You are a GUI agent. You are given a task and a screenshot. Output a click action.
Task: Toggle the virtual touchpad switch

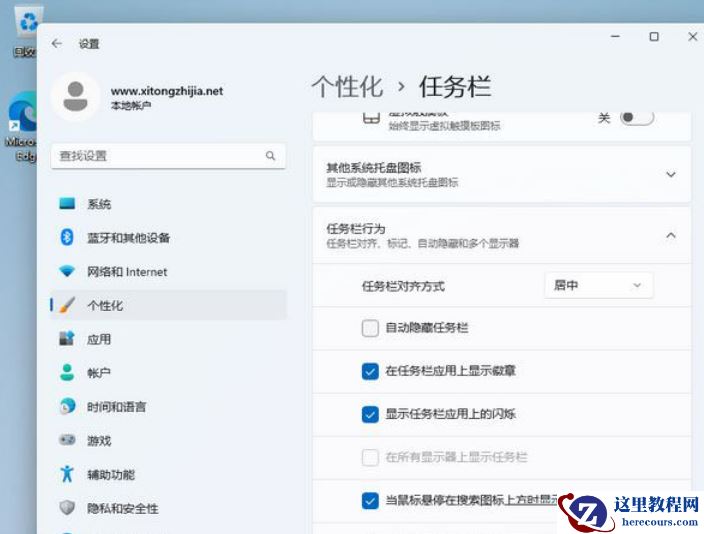(636, 118)
